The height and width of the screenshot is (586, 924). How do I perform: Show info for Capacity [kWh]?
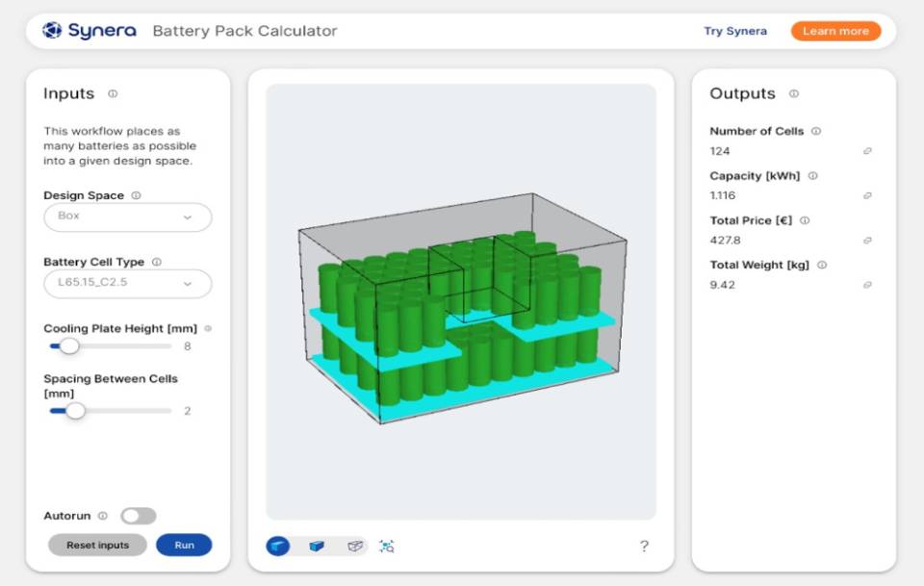(x=812, y=176)
